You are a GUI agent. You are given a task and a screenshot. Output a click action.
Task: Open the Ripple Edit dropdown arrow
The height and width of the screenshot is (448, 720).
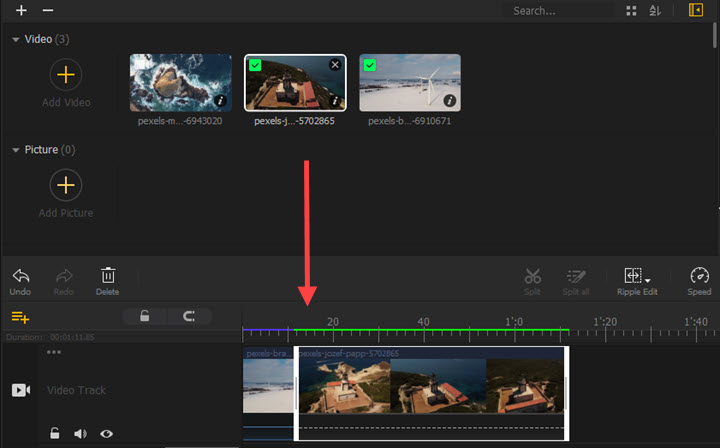pyautogui.click(x=647, y=280)
